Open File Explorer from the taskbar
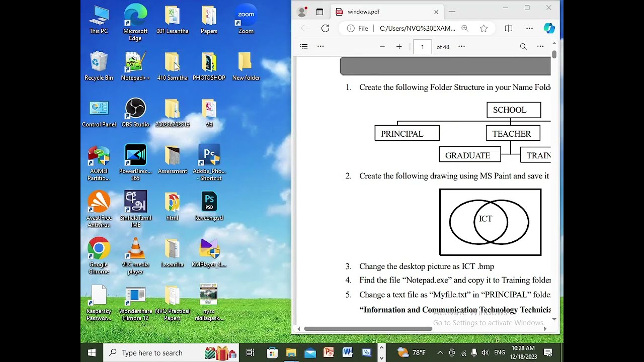644x362 pixels. coord(291,352)
